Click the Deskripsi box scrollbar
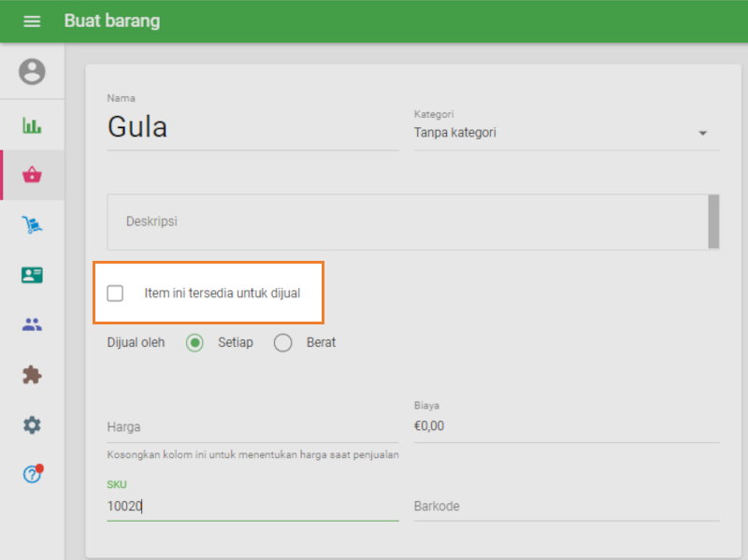 [713, 222]
